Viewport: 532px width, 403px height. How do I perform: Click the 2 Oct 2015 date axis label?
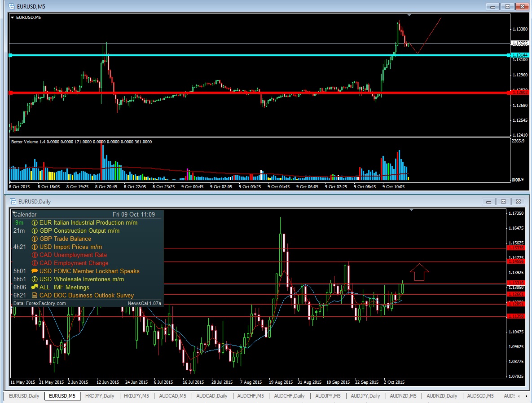click(394, 382)
